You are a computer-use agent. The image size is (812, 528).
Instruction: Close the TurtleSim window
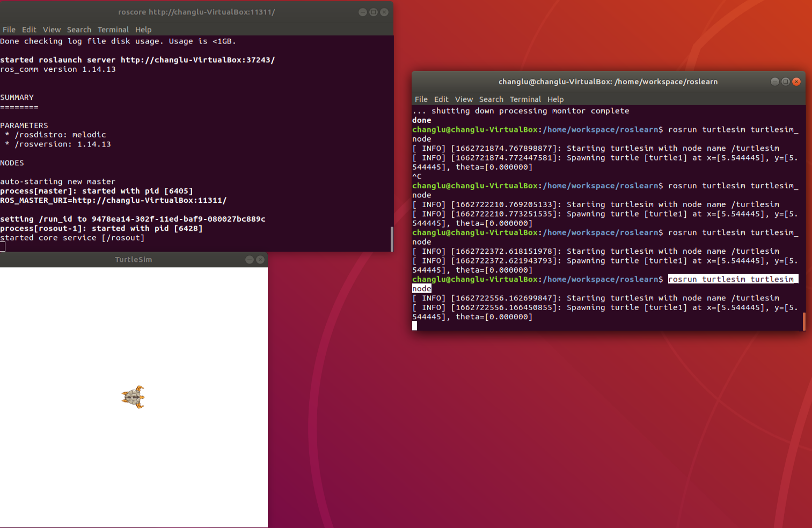[x=260, y=260]
